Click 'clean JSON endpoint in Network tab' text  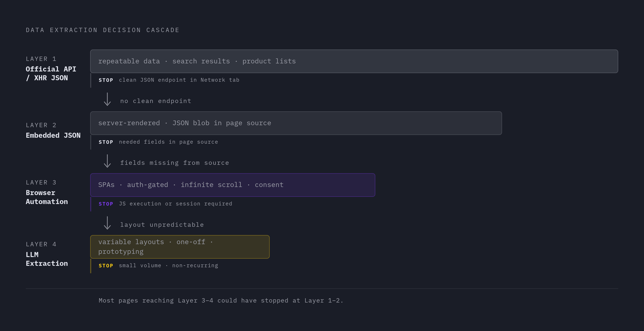[x=179, y=80]
